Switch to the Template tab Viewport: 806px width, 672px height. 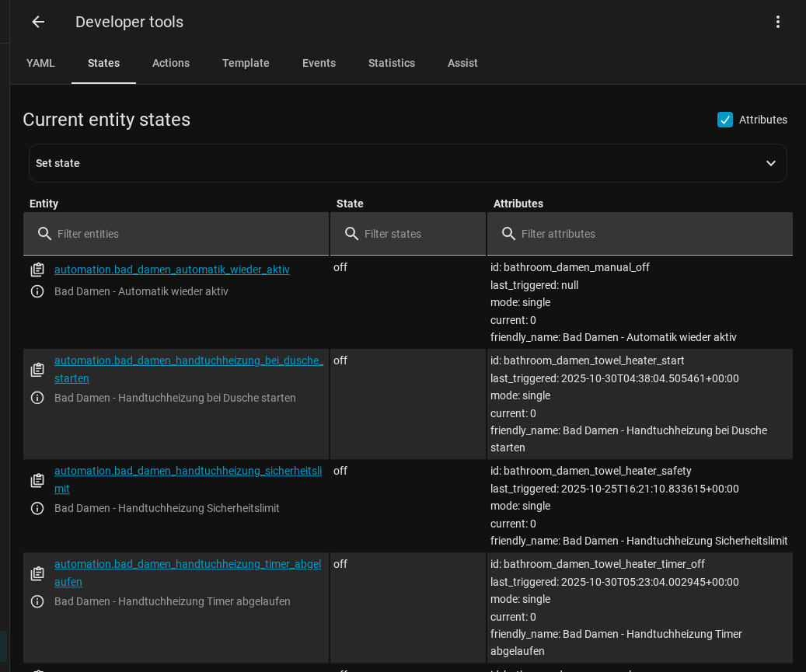tap(246, 63)
